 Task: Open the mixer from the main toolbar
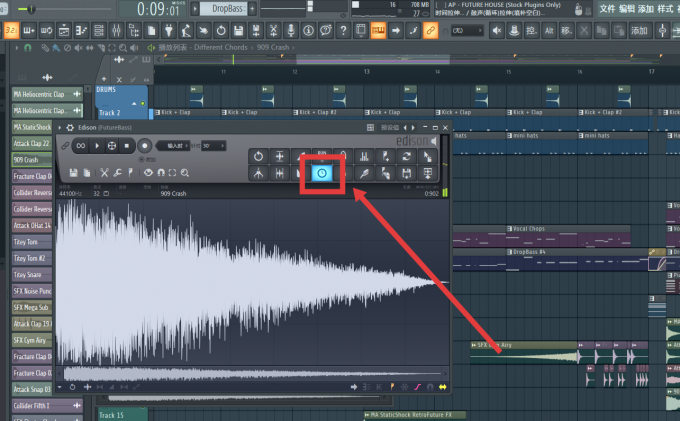point(116,30)
